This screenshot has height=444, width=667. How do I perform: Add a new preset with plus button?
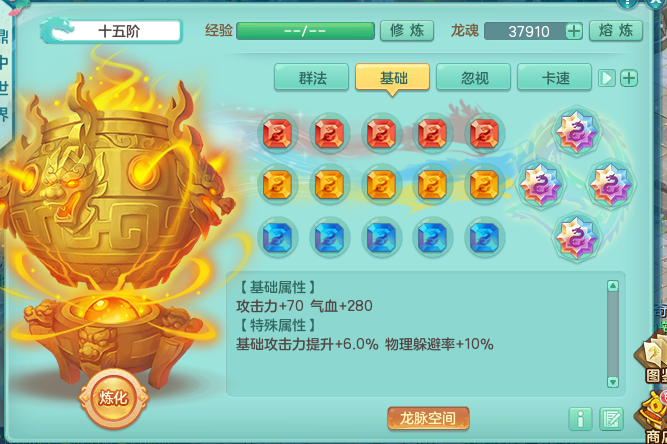(x=629, y=78)
